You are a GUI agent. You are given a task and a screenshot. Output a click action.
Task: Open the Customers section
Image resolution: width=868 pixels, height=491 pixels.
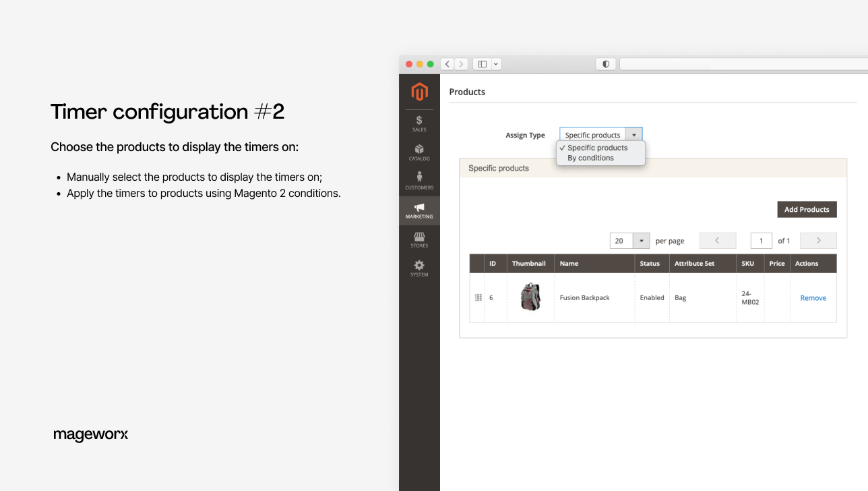click(x=419, y=180)
